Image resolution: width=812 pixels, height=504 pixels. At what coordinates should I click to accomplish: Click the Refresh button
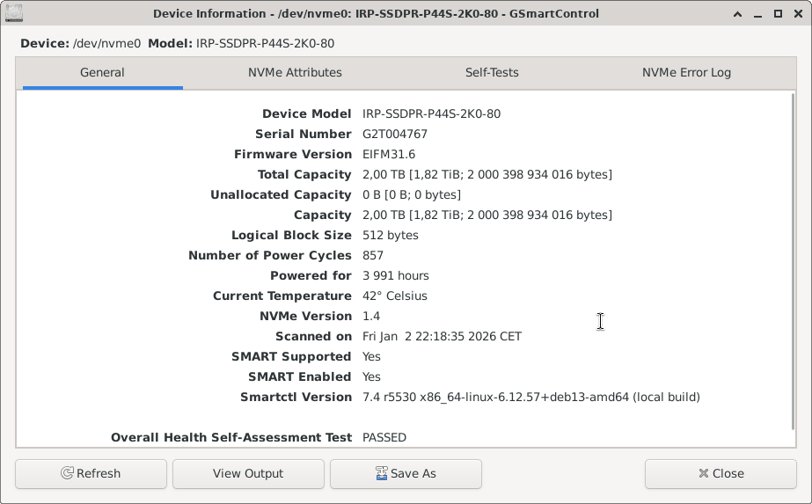[x=91, y=474]
